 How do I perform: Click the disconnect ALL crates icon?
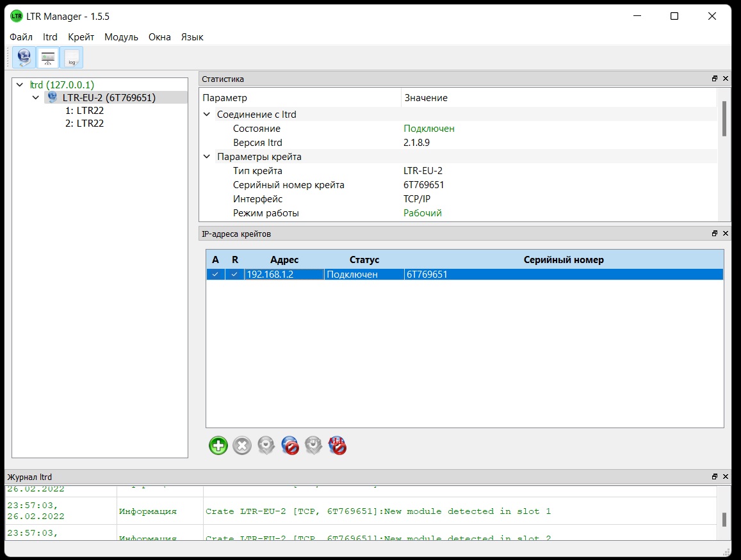click(338, 445)
